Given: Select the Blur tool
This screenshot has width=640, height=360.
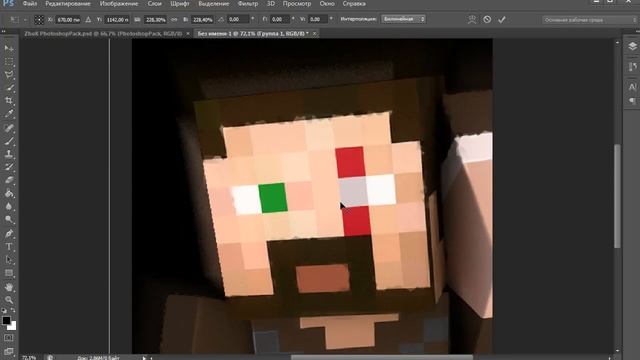Looking at the screenshot, I should coord(9,207).
